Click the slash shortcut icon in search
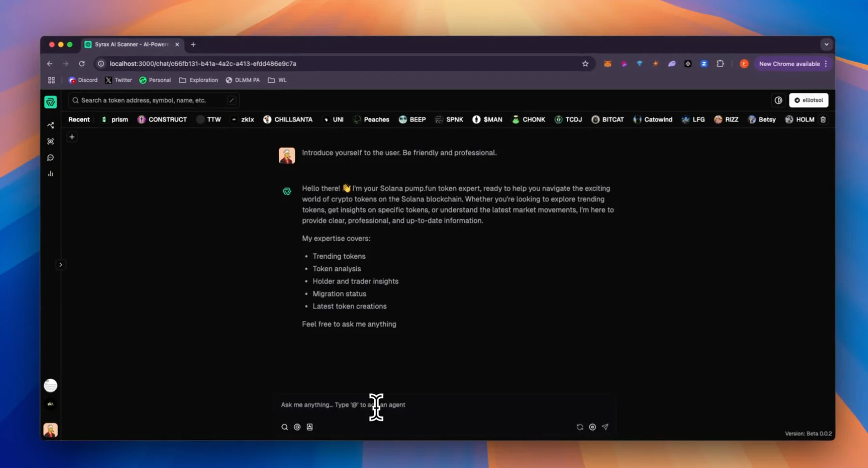Image resolution: width=868 pixels, height=468 pixels. pyautogui.click(x=232, y=100)
